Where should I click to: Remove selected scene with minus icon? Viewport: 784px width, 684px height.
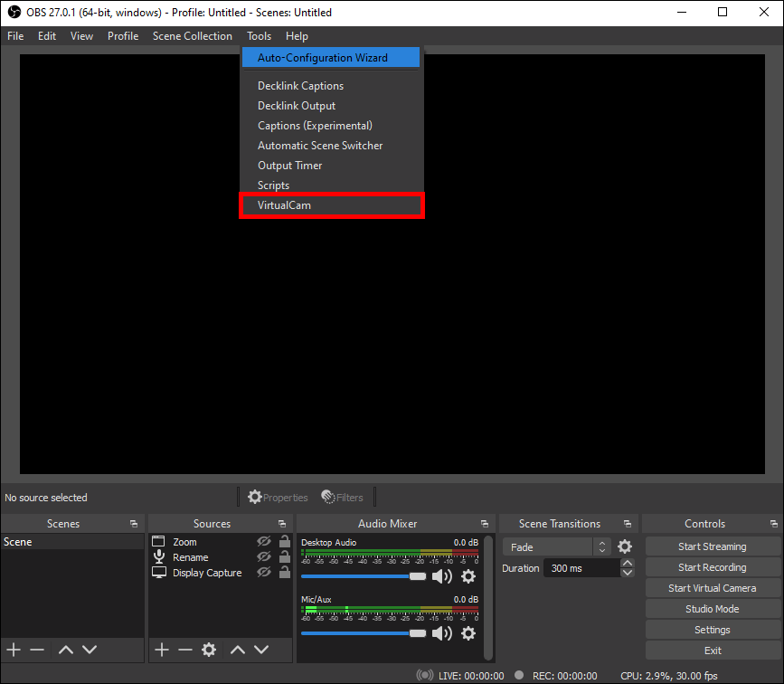point(36,649)
